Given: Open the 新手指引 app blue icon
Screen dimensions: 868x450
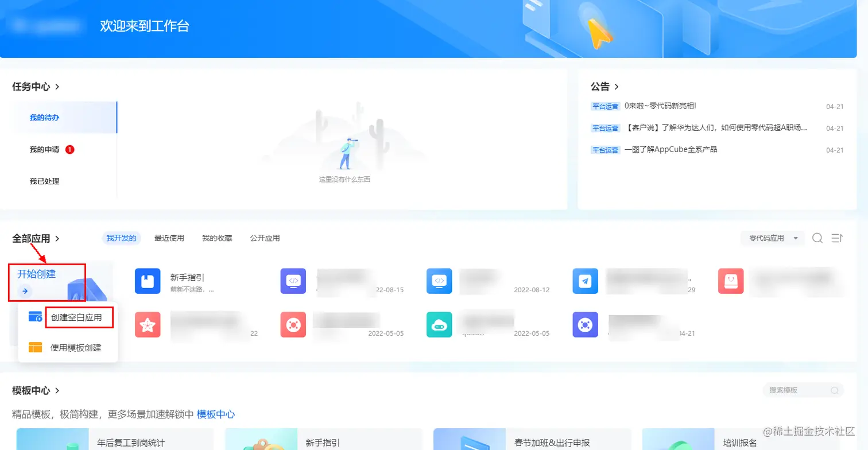Looking at the screenshot, I should [x=148, y=281].
